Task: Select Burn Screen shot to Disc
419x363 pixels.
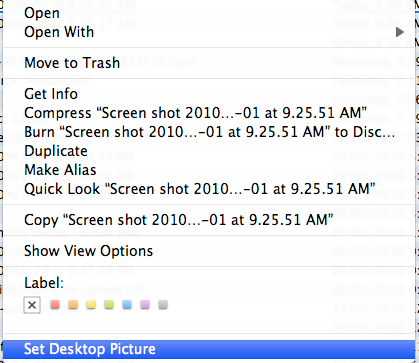Action: pyautogui.click(x=209, y=132)
